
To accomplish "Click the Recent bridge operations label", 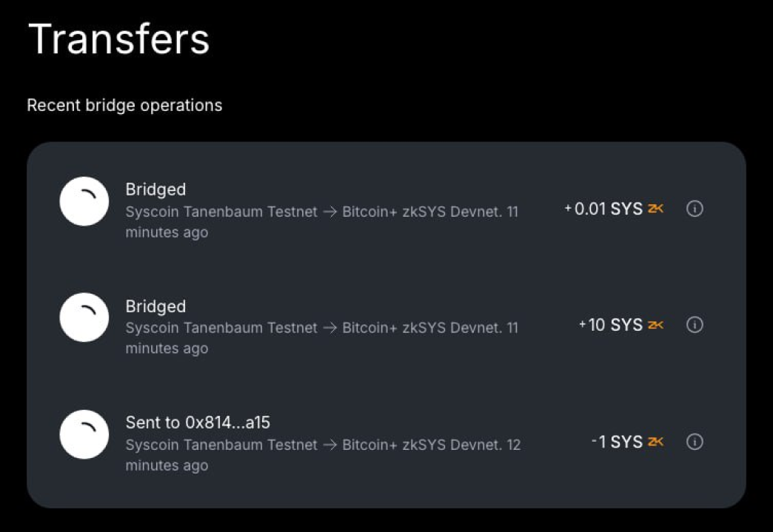I will coord(124,105).
